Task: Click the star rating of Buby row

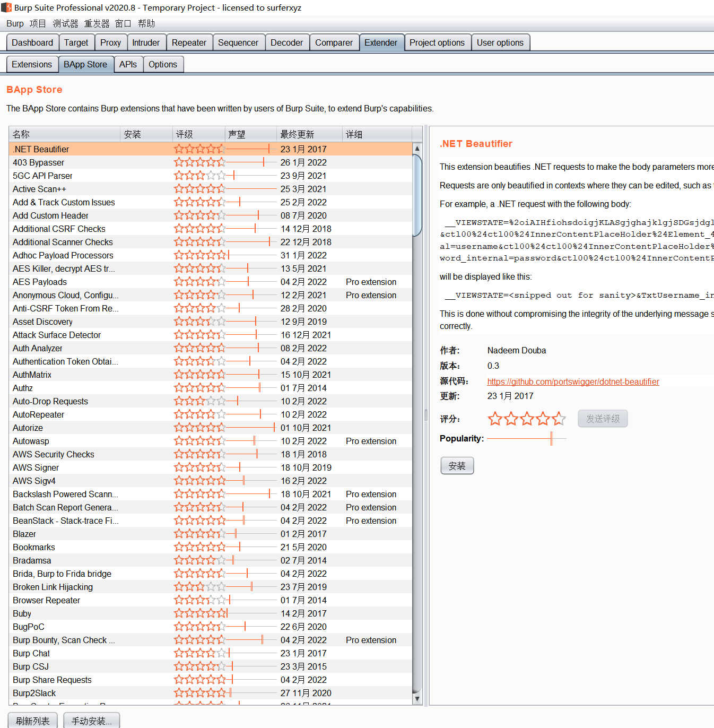Action: coord(200,613)
